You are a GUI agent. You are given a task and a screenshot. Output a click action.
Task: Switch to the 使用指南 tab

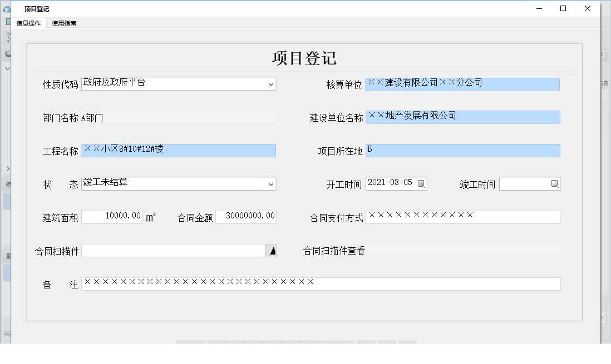(x=63, y=23)
